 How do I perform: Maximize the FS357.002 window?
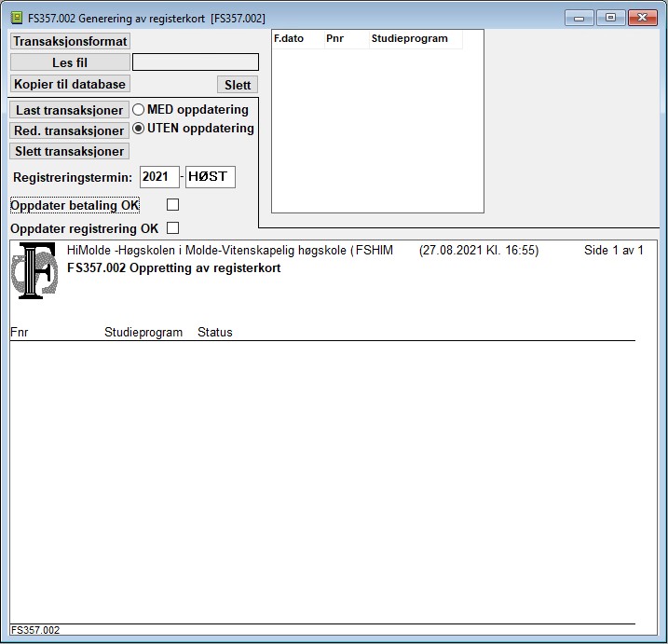point(610,18)
